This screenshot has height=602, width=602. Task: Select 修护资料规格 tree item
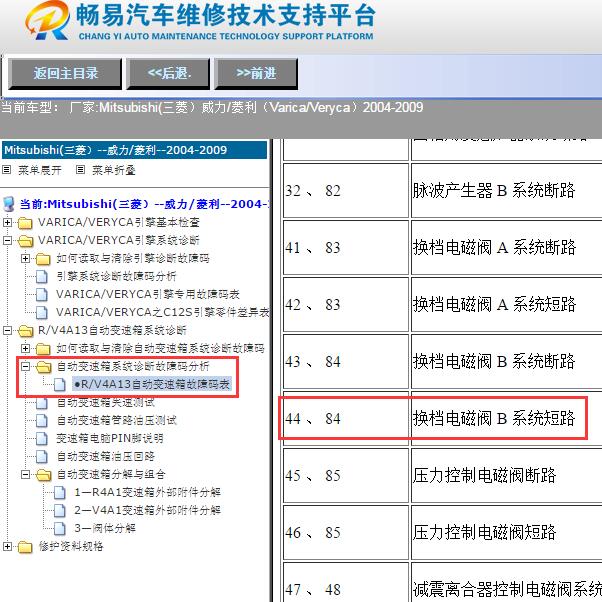[71, 546]
